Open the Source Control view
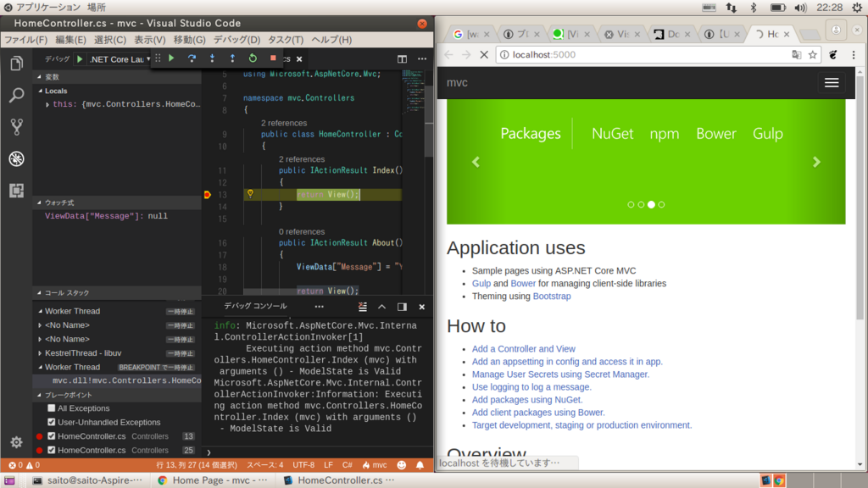Screen dimensions: 868x488 click(x=17, y=127)
